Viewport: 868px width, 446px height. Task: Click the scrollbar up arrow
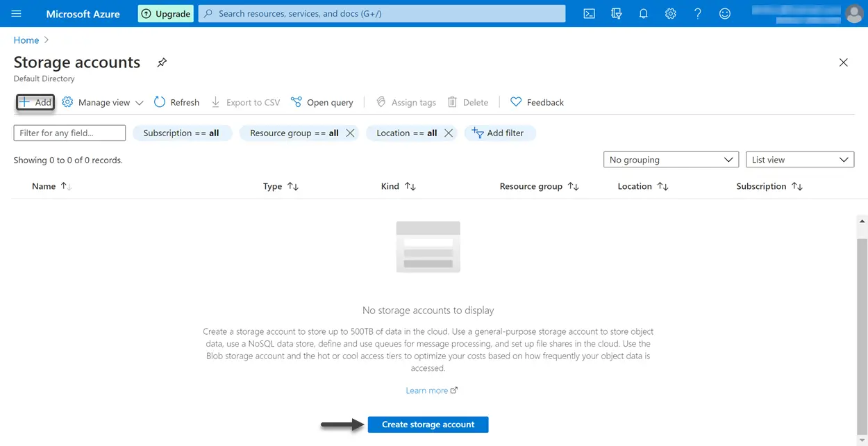[862, 221]
